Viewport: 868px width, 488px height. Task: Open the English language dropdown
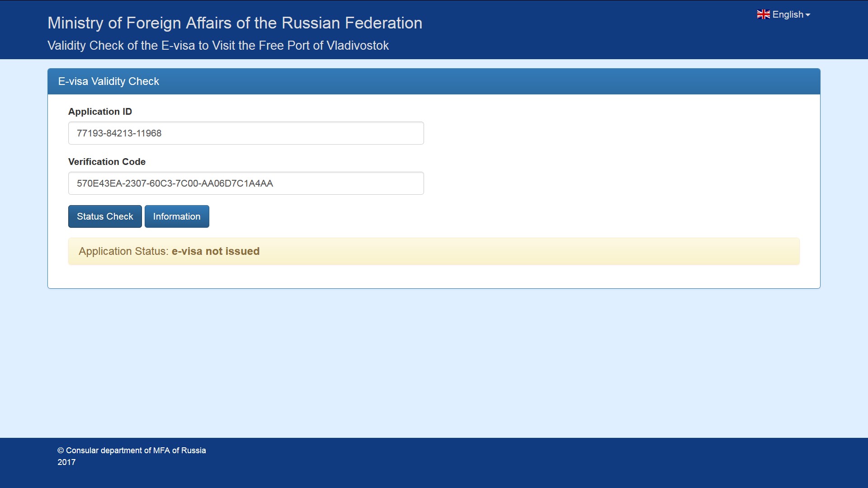[788, 14]
